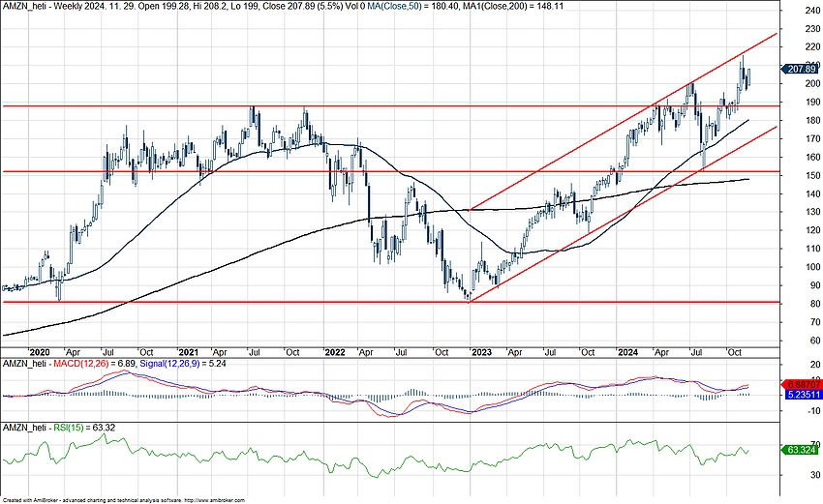Click the 180 price axis label
The image size is (823, 504).
tap(813, 121)
